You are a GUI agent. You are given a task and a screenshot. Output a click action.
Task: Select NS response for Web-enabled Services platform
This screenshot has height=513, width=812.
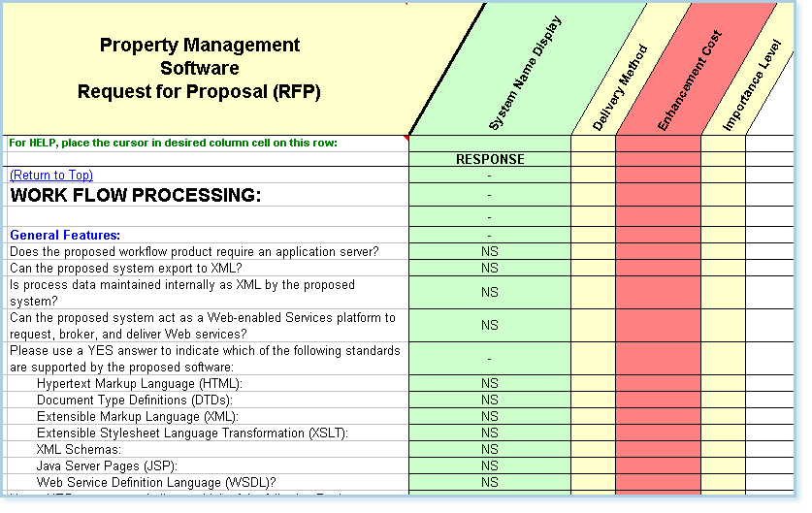click(490, 326)
